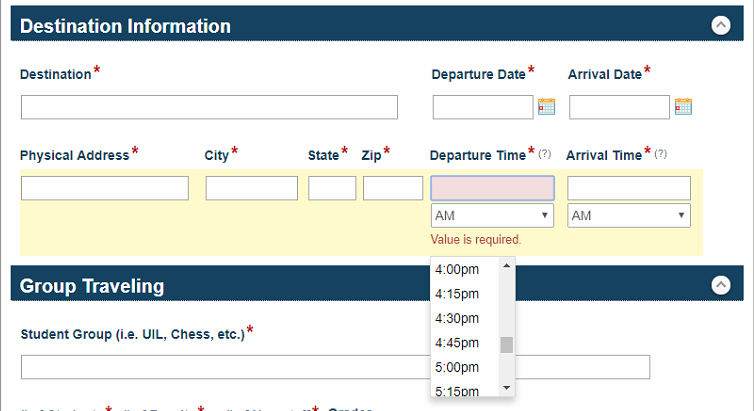Focus the Destination text field
The image size is (754, 411).
point(209,107)
